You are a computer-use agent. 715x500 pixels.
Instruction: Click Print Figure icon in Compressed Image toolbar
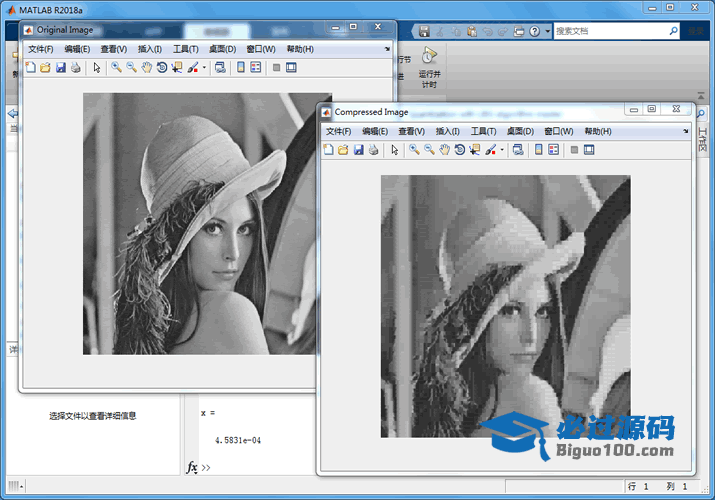[x=373, y=149]
